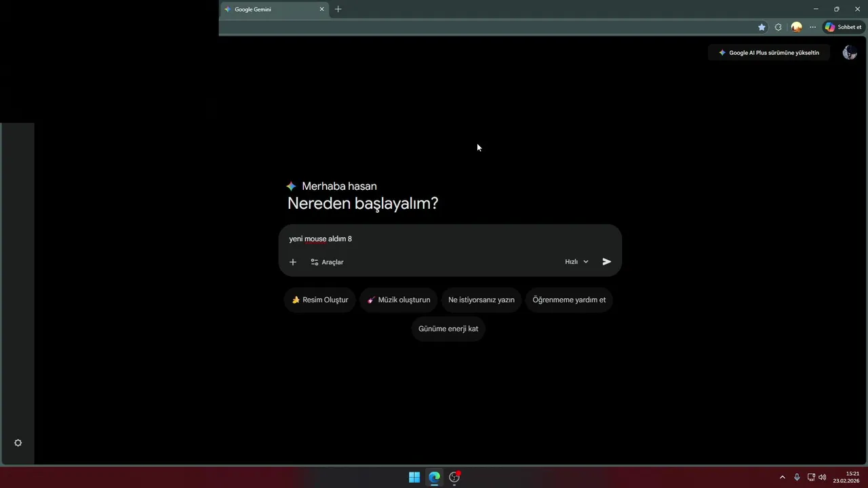Screen dimensions: 868x488
Task: Click the microphone tray icon
Action: [x=797, y=477]
